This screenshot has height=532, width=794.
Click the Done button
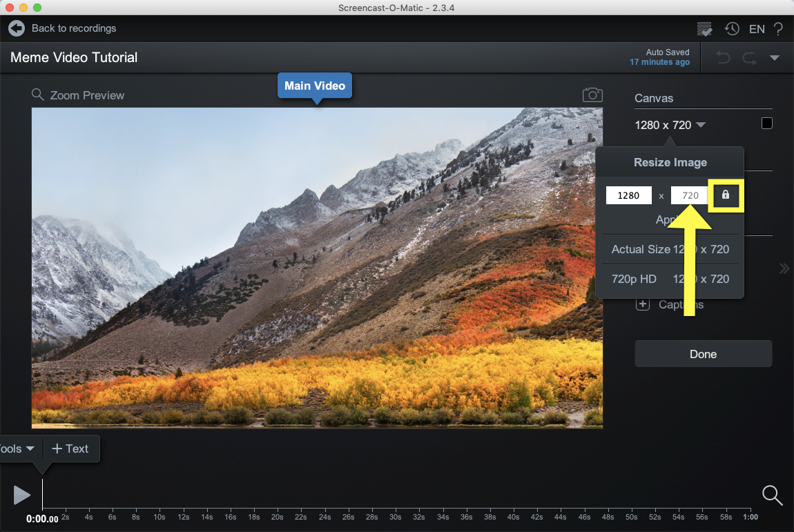704,354
